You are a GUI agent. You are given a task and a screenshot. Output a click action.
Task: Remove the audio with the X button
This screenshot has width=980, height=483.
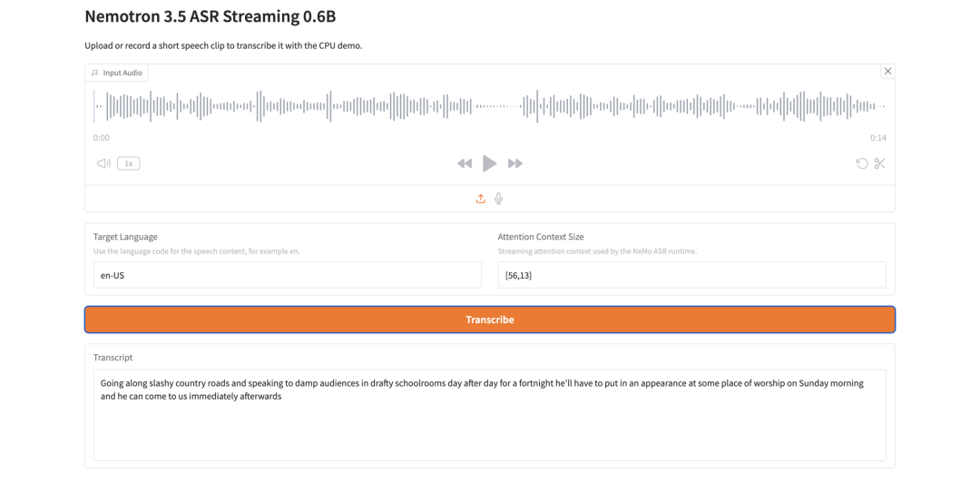(887, 72)
